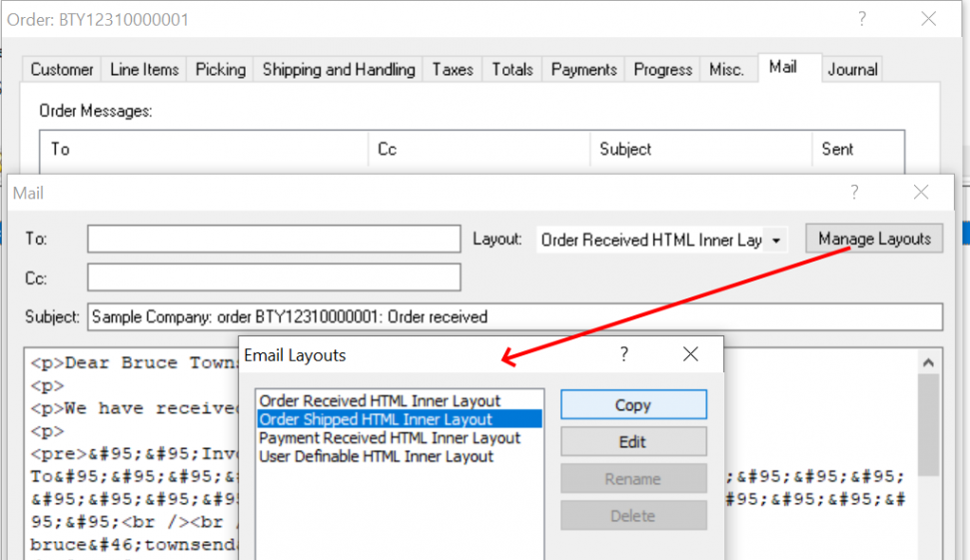Click the help icon in Mail window
The width and height of the screenshot is (970, 560).
[855, 193]
